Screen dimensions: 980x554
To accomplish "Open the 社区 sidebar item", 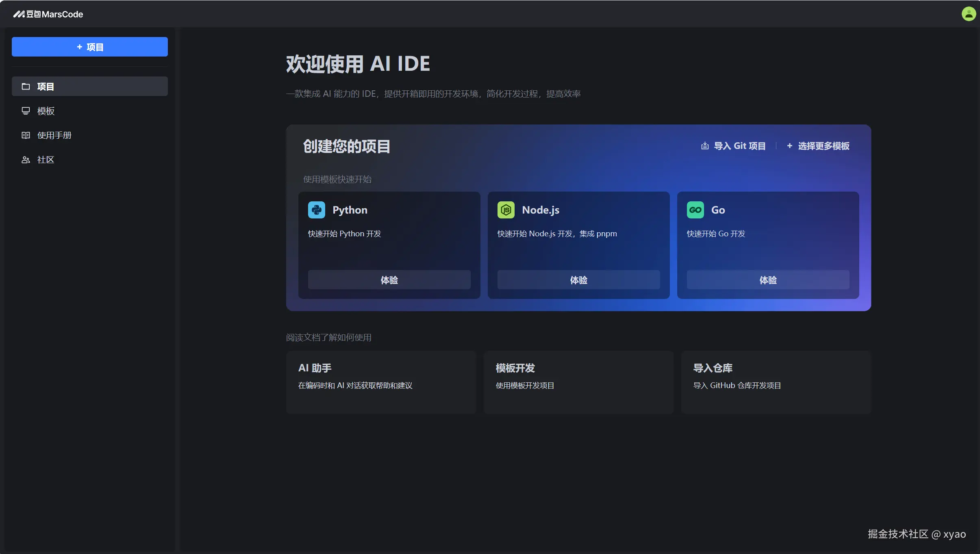I will point(46,159).
